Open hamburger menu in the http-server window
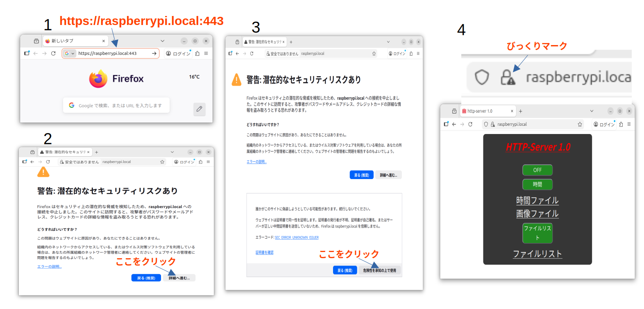This screenshot has height=309, width=644. pyautogui.click(x=629, y=124)
